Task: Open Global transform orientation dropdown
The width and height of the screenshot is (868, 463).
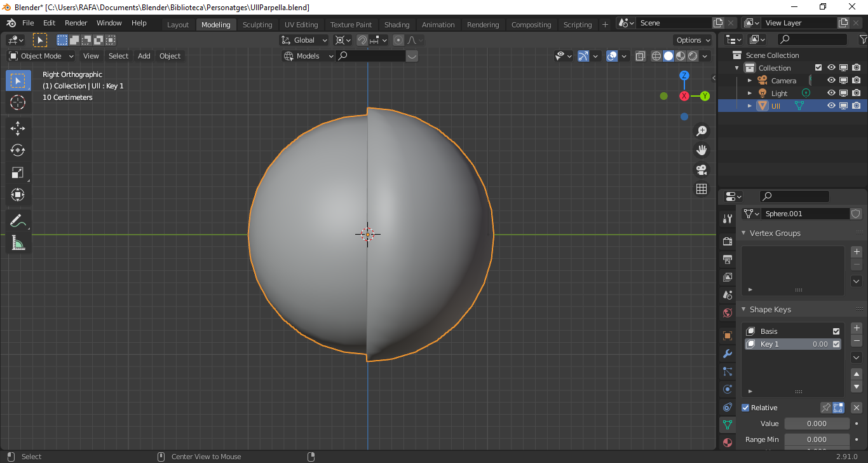Action: [x=305, y=40]
